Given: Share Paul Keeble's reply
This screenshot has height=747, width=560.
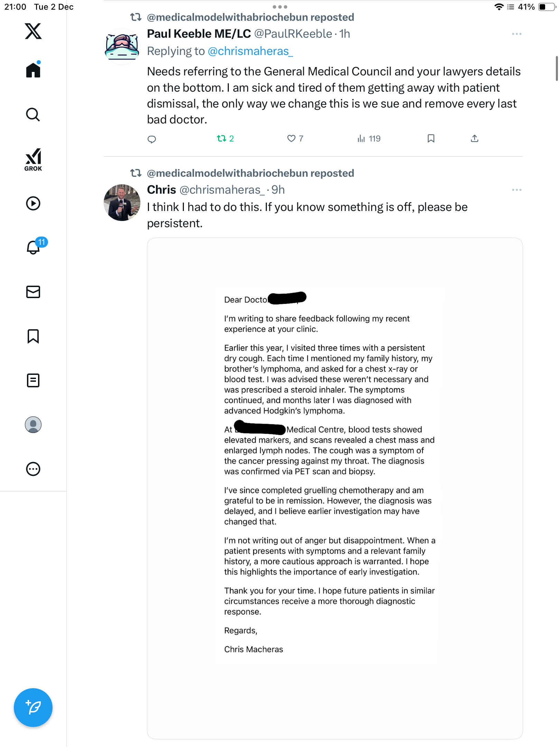Looking at the screenshot, I should pos(475,139).
